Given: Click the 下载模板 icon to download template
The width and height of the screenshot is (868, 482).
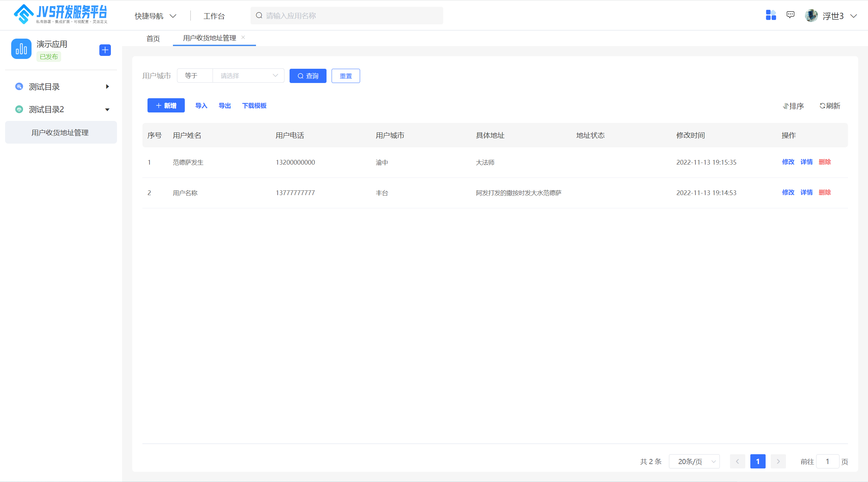Looking at the screenshot, I should [254, 106].
